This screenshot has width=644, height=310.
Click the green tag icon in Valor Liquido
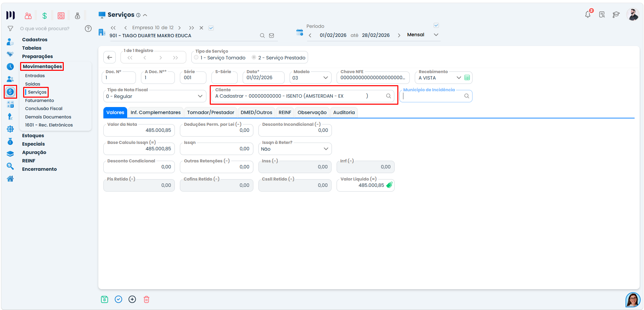pos(389,185)
